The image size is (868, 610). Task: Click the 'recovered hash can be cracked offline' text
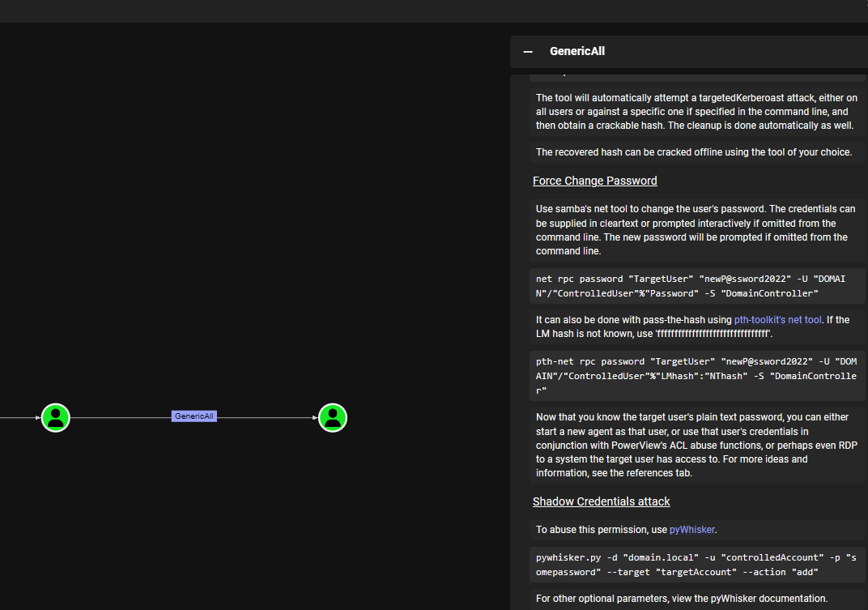tap(694, 151)
